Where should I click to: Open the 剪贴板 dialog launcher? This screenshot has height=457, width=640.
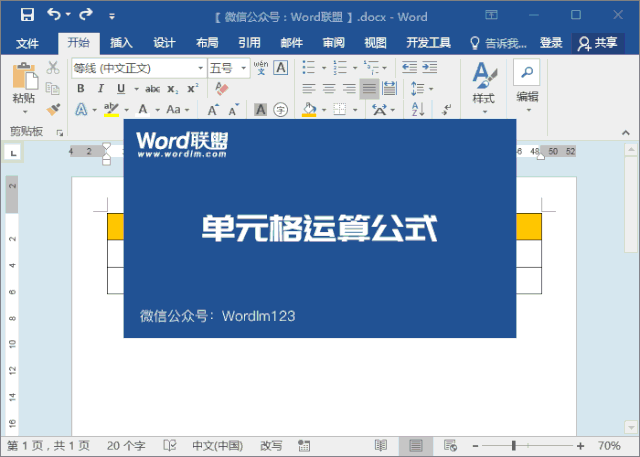click(60, 133)
